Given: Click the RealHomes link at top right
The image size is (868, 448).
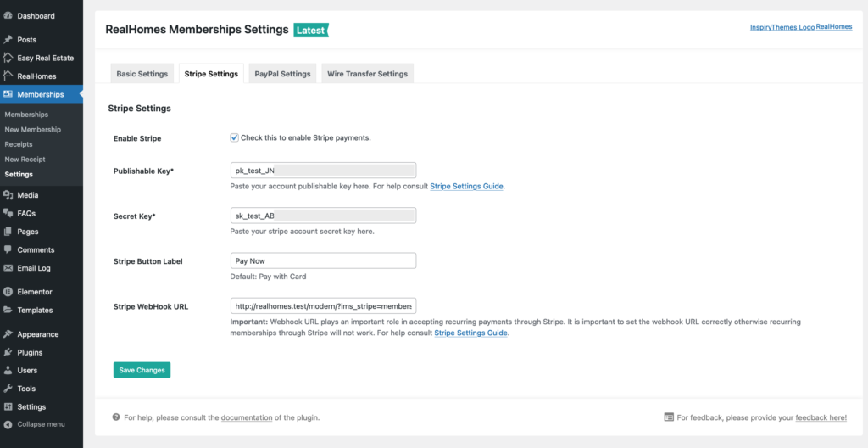Looking at the screenshot, I should pyautogui.click(x=834, y=26).
